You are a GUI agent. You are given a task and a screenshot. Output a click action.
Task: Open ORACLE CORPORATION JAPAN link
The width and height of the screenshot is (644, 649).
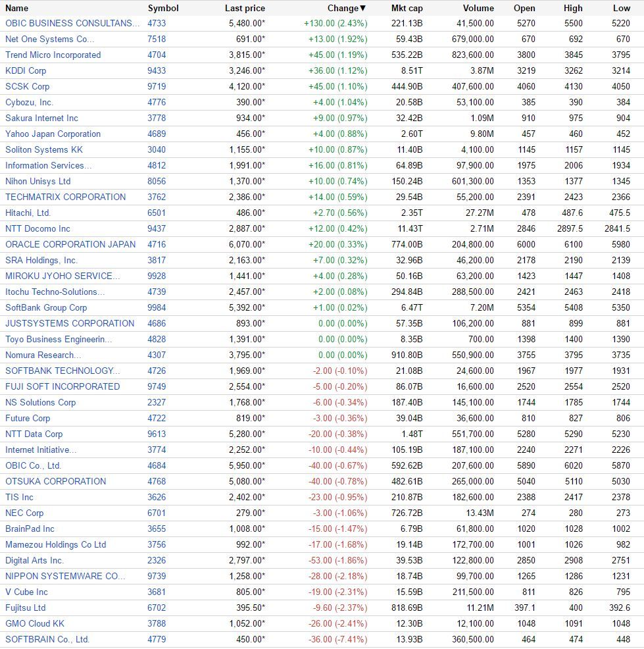click(70, 245)
